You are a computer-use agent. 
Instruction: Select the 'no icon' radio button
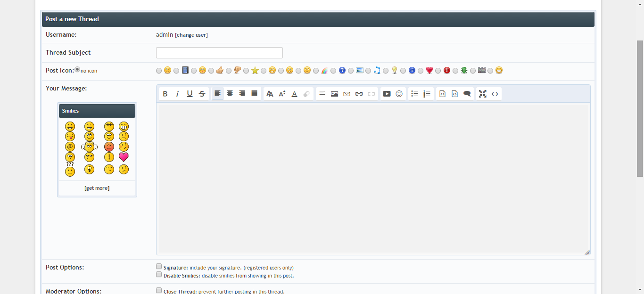[77, 70]
